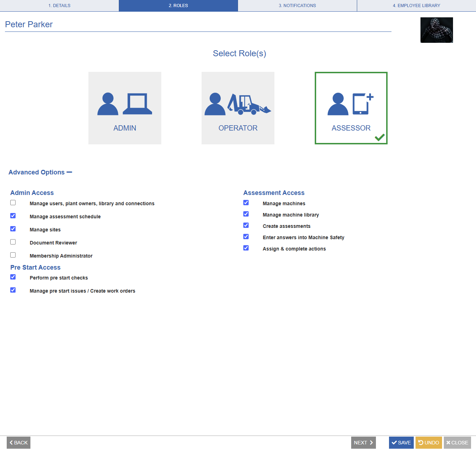Image resolution: width=476 pixels, height=449 pixels.
Task: Click the Back button
Action: tap(19, 443)
